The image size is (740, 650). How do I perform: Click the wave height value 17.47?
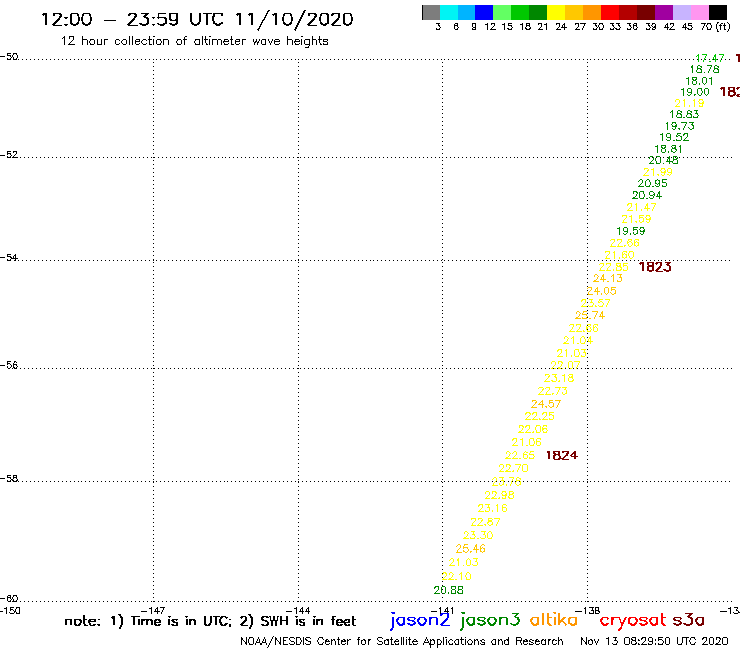[710, 58]
